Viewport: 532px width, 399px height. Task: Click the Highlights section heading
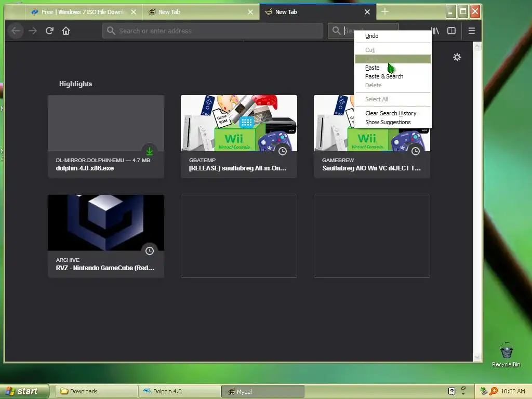click(76, 84)
